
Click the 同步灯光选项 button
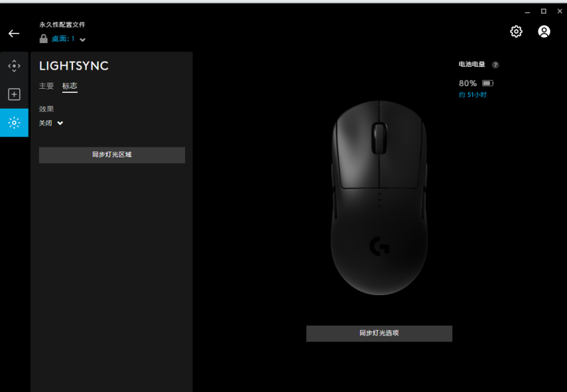click(x=379, y=333)
